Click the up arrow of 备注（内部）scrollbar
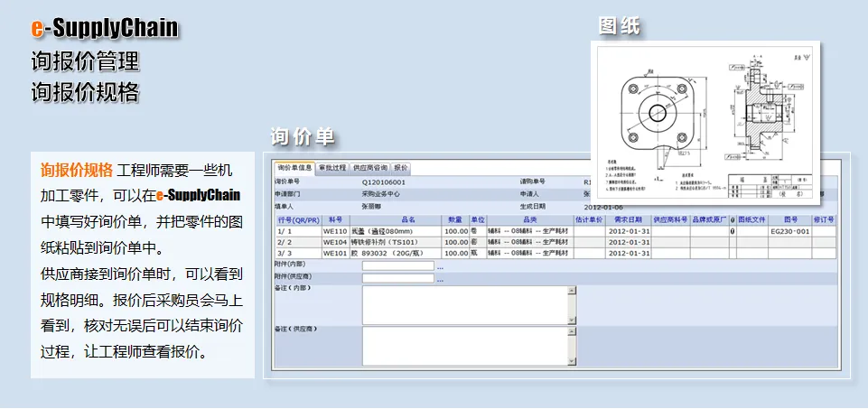Screen dimensions: 868x409 [573, 290]
